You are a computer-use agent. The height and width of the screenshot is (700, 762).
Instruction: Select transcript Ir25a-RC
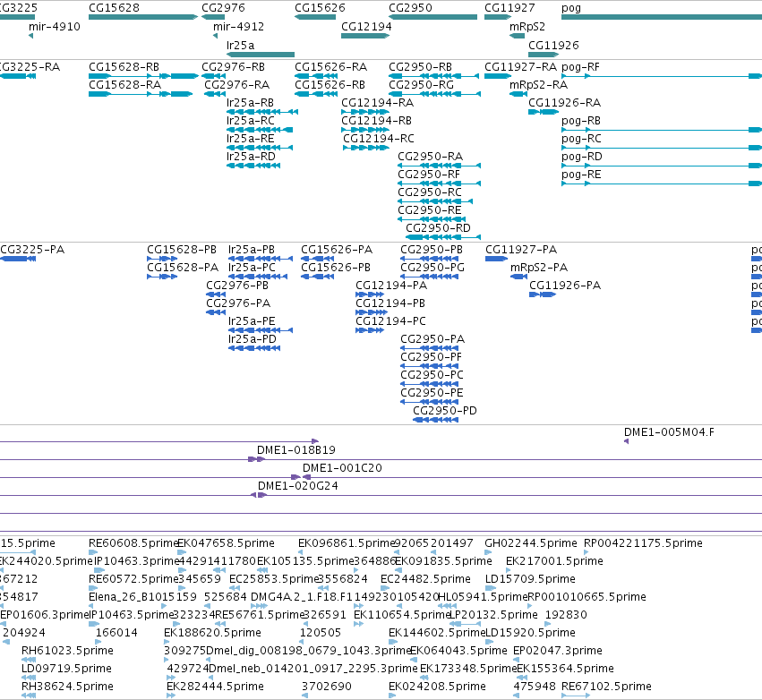coord(251,121)
